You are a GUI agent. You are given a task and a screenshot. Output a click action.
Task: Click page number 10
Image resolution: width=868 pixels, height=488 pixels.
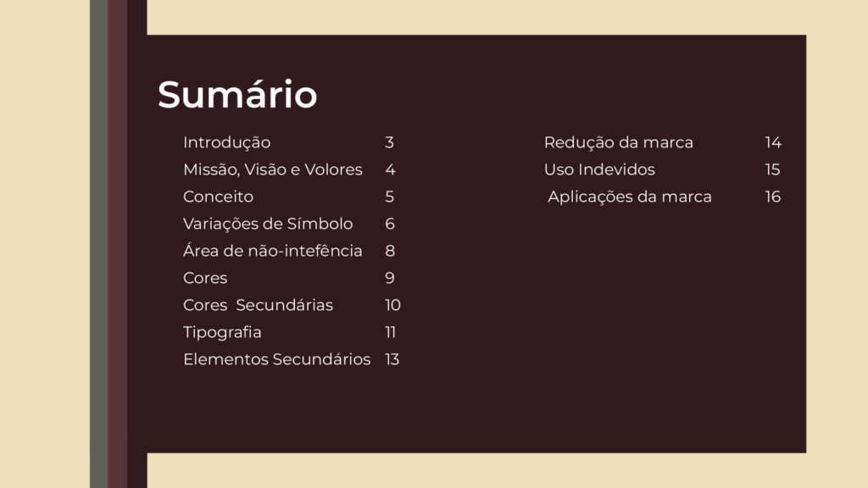coord(392,305)
